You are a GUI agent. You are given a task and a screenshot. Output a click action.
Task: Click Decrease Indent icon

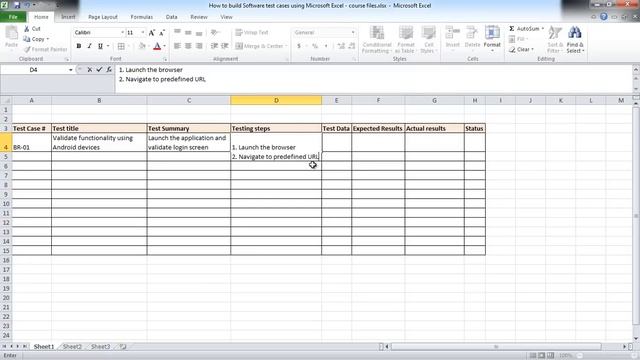(x=214, y=46)
